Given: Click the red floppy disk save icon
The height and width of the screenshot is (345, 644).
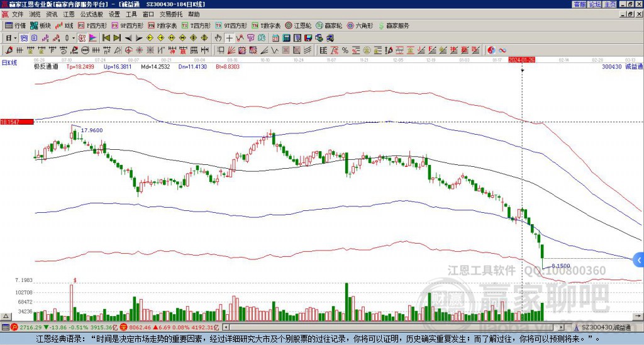Looking at the screenshot, I should tap(308, 38).
